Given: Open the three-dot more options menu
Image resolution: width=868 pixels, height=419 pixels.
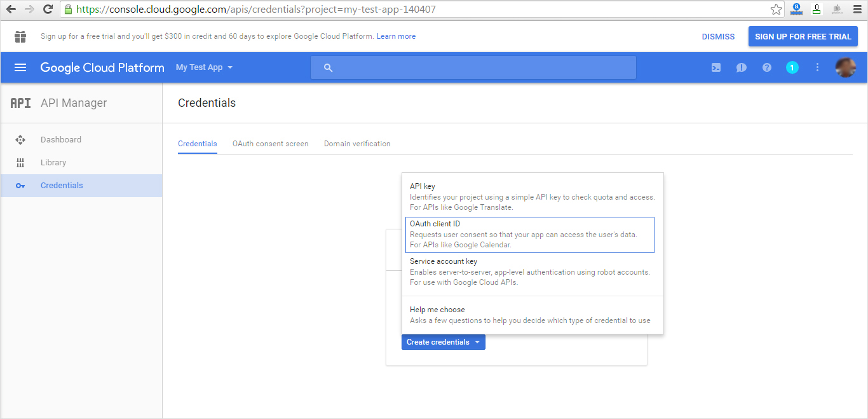Looking at the screenshot, I should click(x=818, y=67).
